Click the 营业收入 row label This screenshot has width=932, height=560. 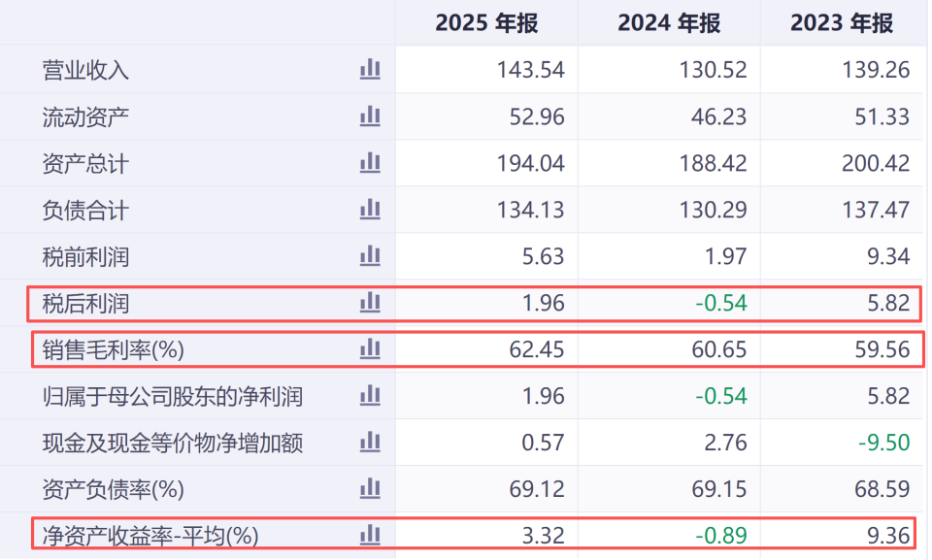pyautogui.click(x=85, y=70)
